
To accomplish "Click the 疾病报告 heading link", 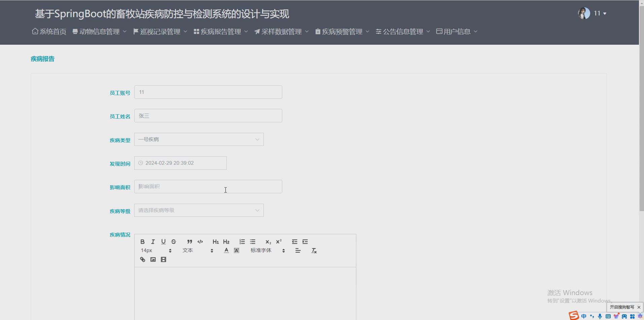I will [x=42, y=58].
